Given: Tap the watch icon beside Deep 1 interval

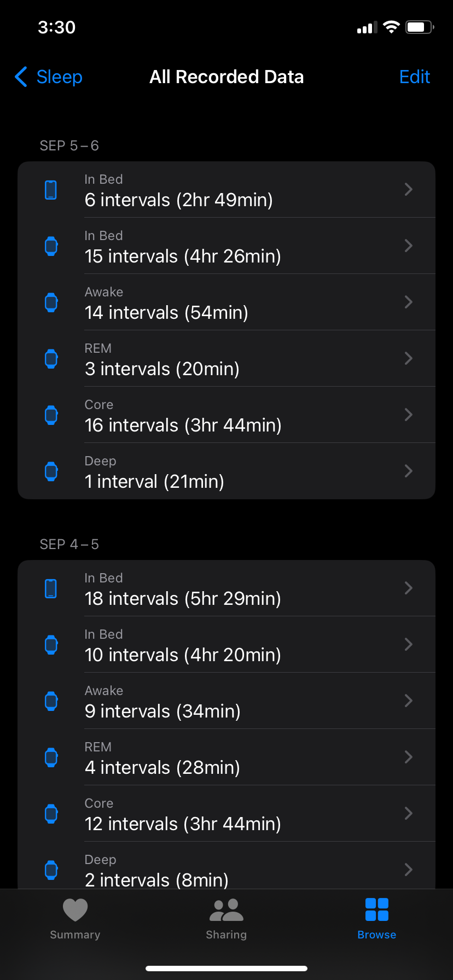Looking at the screenshot, I should pos(51,471).
